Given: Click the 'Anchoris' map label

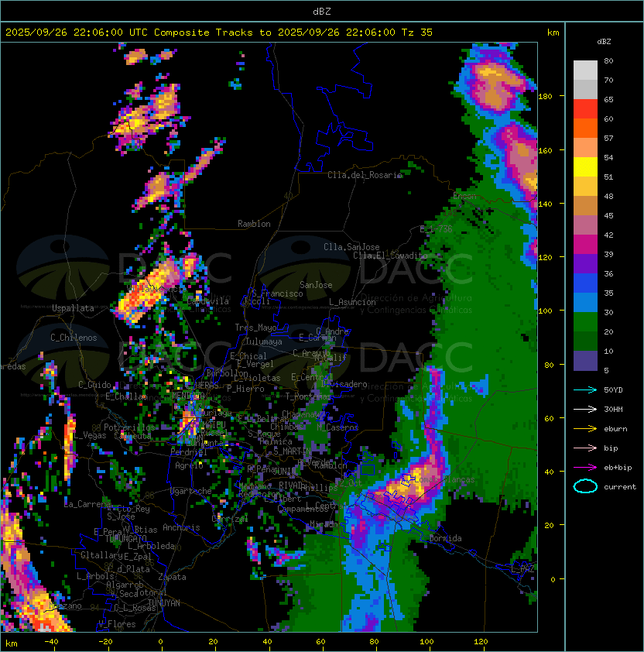Looking at the screenshot, I should (x=181, y=527).
